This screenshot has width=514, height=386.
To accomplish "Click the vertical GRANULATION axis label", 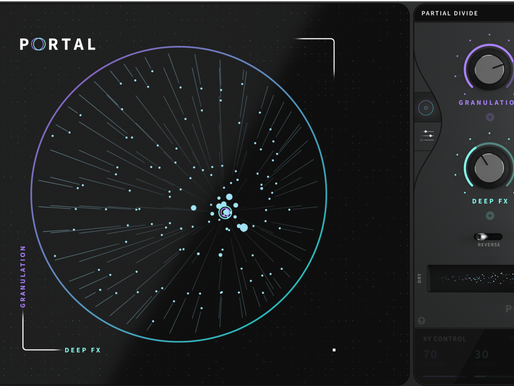I will (23, 277).
